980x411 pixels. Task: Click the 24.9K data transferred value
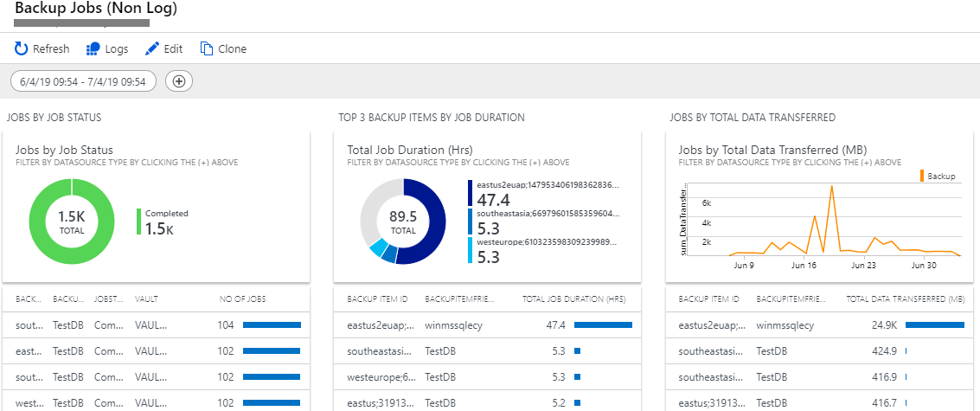coord(884,325)
